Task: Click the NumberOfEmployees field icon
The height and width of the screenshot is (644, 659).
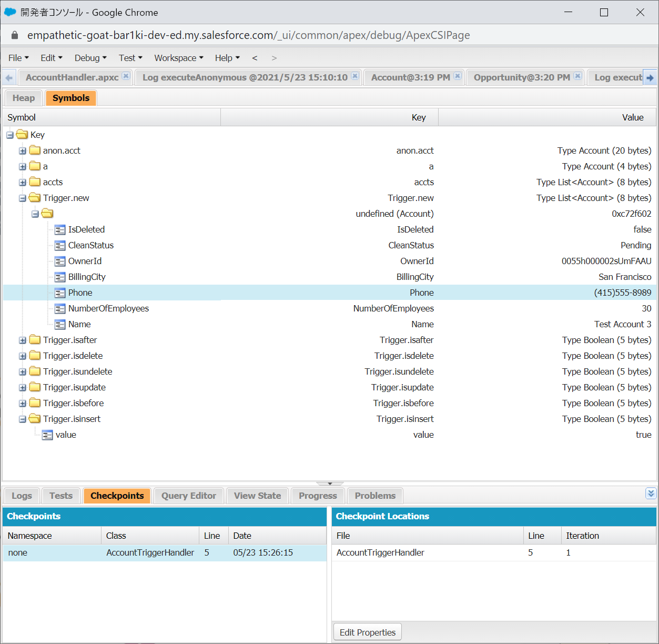Action: click(x=60, y=309)
